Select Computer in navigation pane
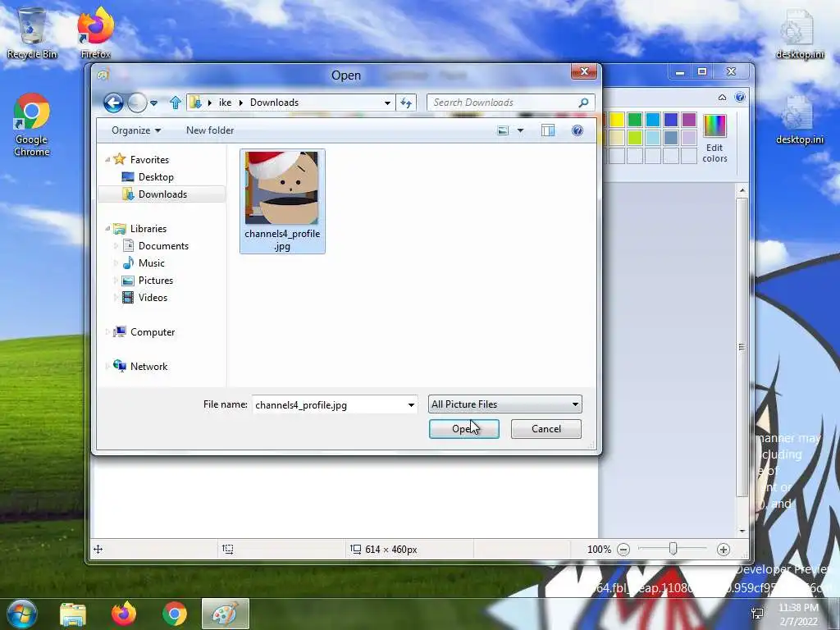This screenshot has width=840, height=630. click(152, 332)
